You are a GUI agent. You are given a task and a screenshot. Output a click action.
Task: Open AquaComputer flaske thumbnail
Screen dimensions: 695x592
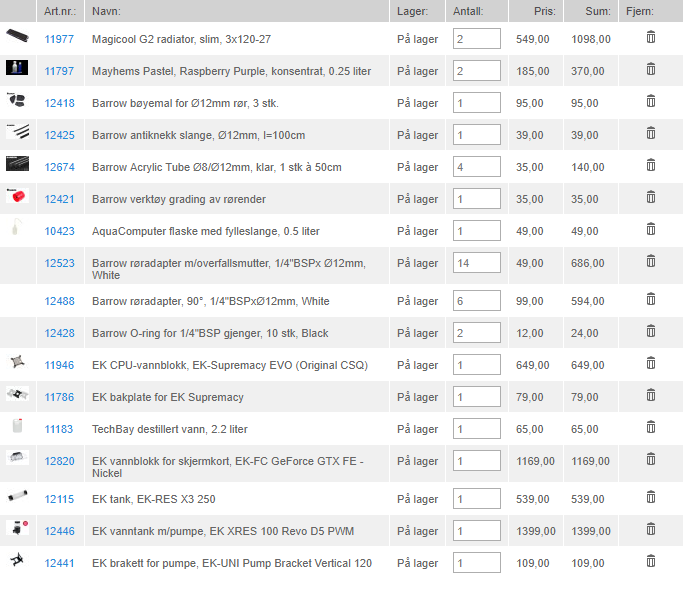coord(16,227)
